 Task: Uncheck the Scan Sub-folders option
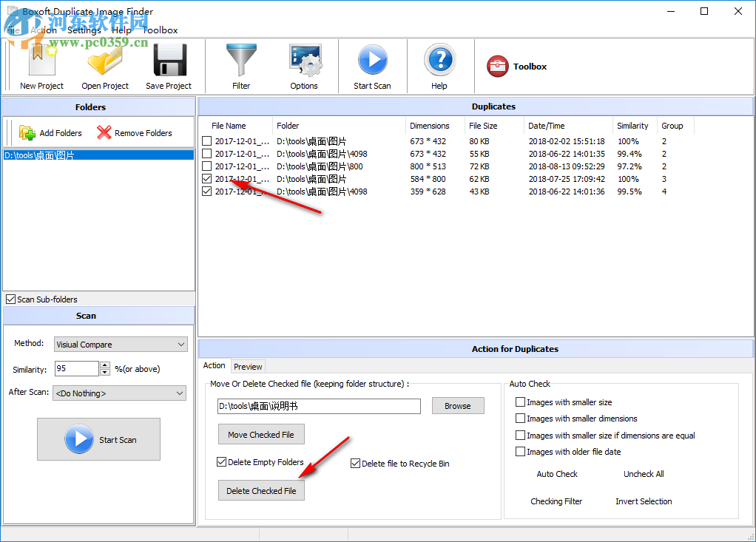pos(10,299)
